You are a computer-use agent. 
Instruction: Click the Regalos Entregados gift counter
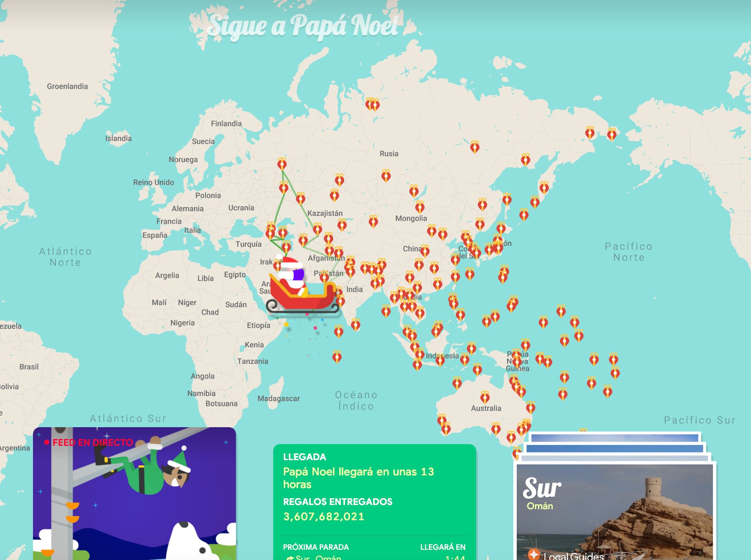click(x=323, y=516)
